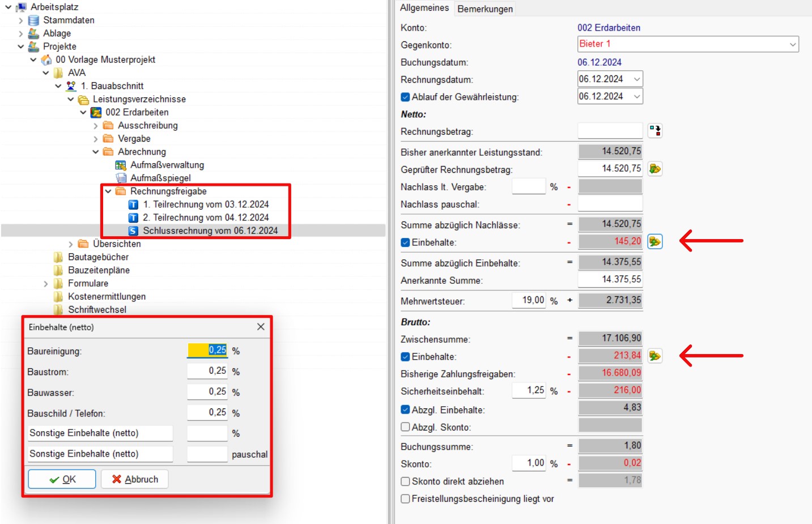Click icon next to Geprüfter Rechnungsbetrag
812x524 pixels.
pyautogui.click(x=655, y=169)
